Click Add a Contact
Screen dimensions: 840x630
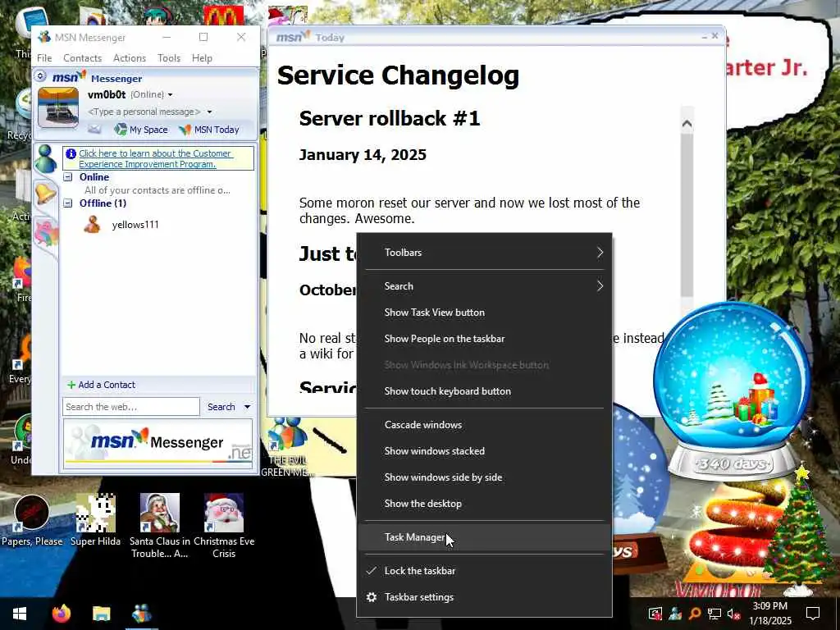coord(107,385)
